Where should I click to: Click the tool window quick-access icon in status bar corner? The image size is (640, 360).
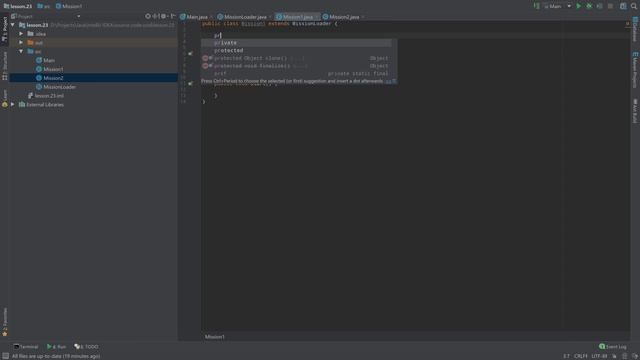(x=5, y=356)
